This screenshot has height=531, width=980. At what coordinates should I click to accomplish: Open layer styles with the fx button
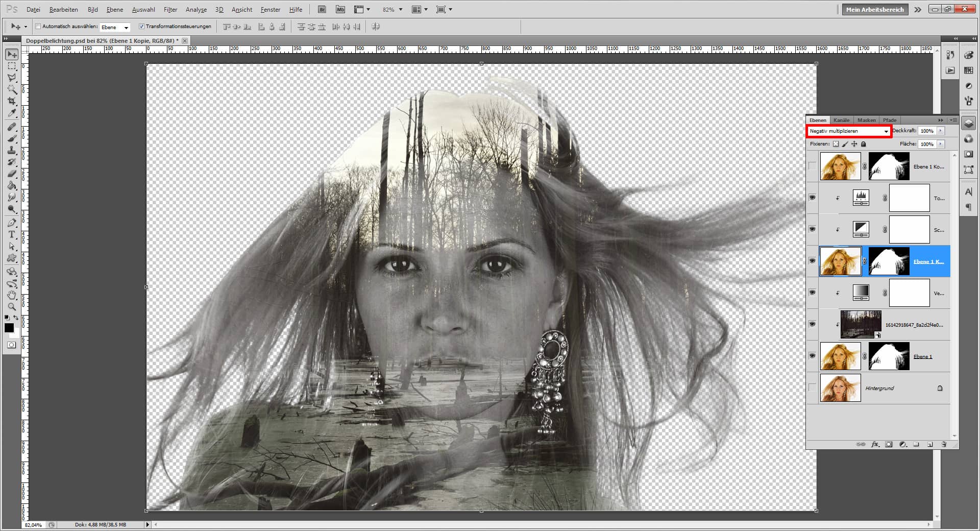tap(875, 444)
